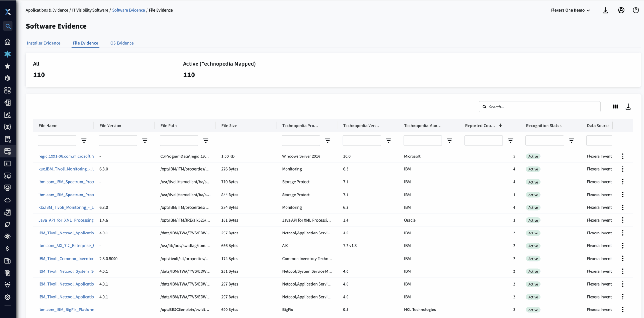Open Favorites via the star sidebar icon

coord(8,66)
